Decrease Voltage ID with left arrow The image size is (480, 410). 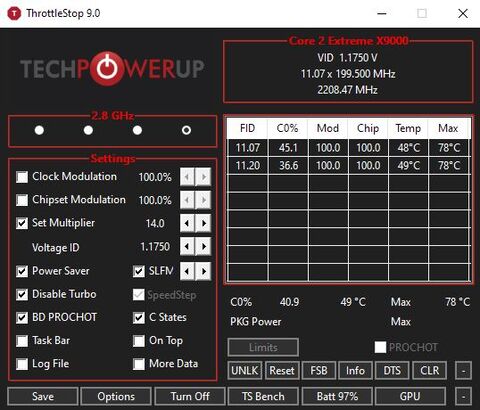pyautogui.click(x=187, y=247)
